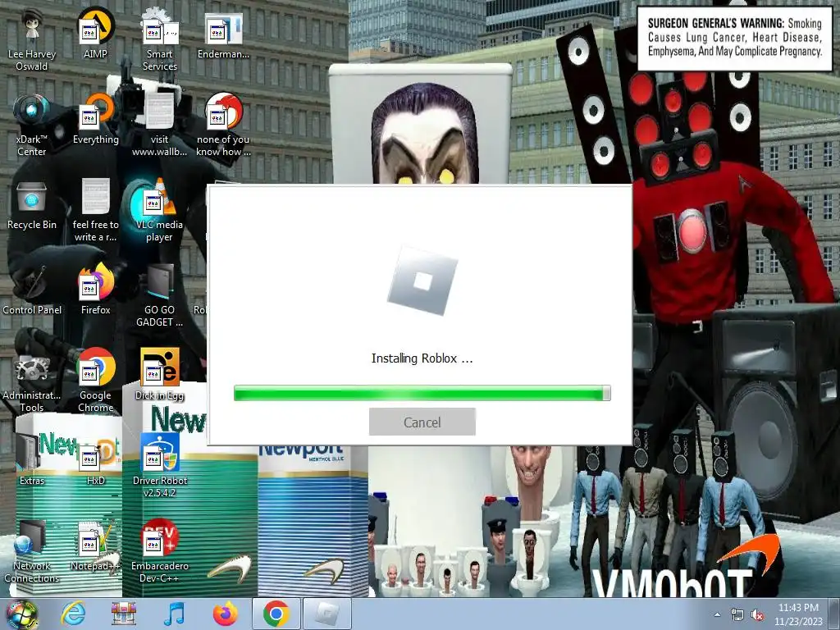Open Driver Robot v2.5.4.2 shortcut
This screenshot has width=840, height=630.
tap(159, 466)
